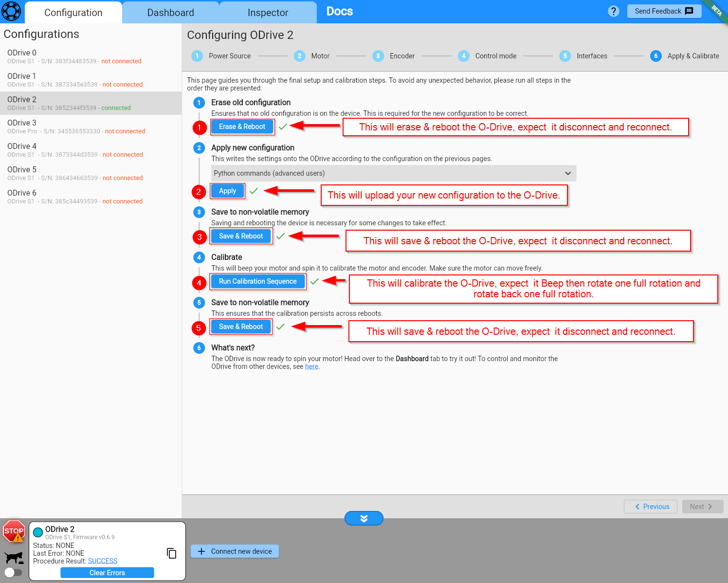Run the calibration sequence
The height and width of the screenshot is (583, 728).
[257, 281]
